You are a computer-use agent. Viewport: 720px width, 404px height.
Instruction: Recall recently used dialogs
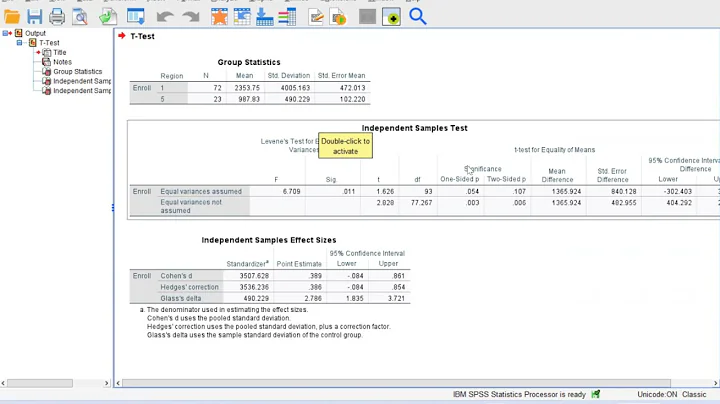[x=135, y=17]
